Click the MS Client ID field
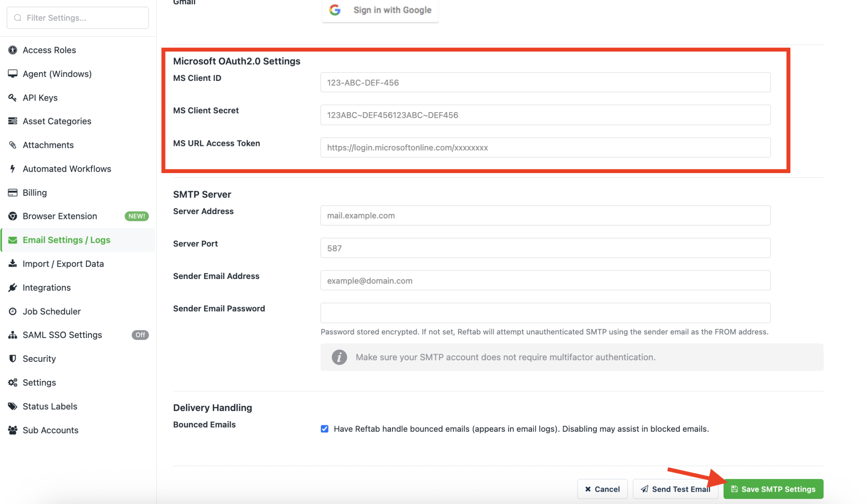This screenshot has width=867, height=504. pyautogui.click(x=545, y=83)
